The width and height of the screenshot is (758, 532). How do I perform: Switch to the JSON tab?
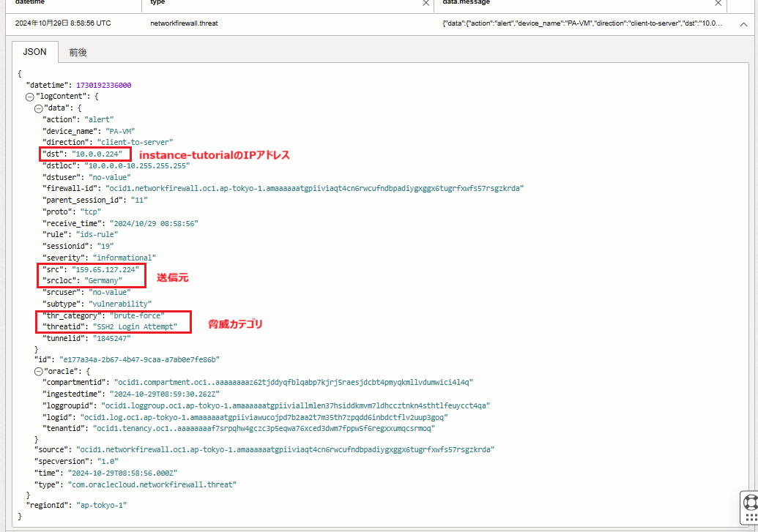coord(34,52)
